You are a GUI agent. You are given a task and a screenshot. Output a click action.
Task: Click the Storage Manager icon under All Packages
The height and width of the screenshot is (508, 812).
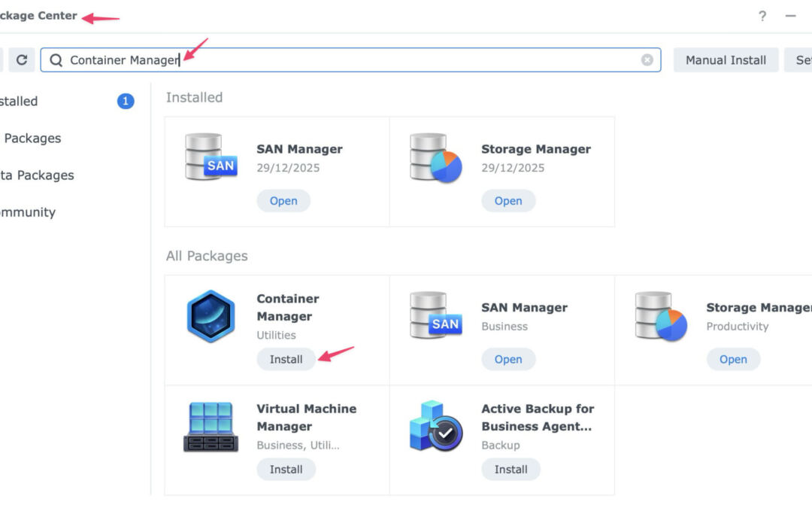pyautogui.click(x=661, y=316)
